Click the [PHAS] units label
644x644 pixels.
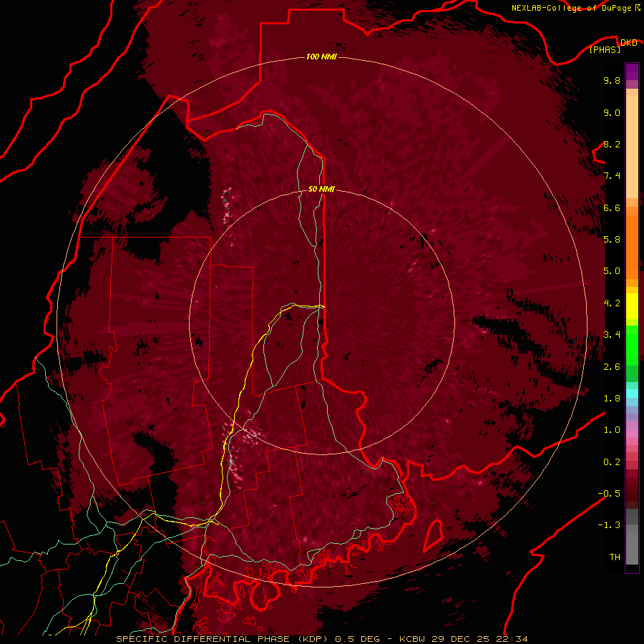pyautogui.click(x=605, y=50)
